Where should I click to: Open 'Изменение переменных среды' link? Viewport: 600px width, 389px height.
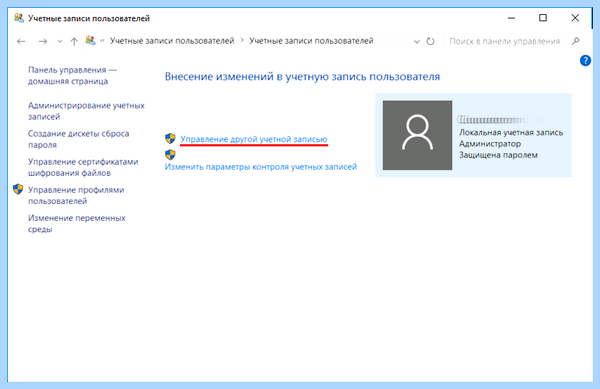click(x=77, y=223)
